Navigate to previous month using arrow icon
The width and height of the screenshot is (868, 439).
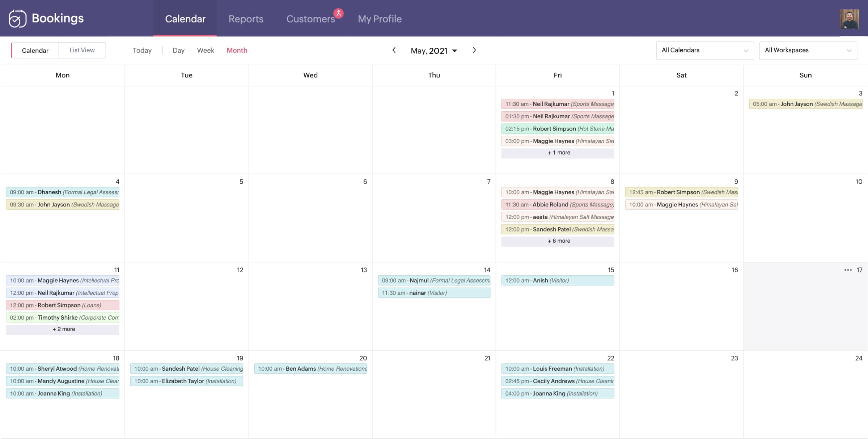pyautogui.click(x=394, y=50)
